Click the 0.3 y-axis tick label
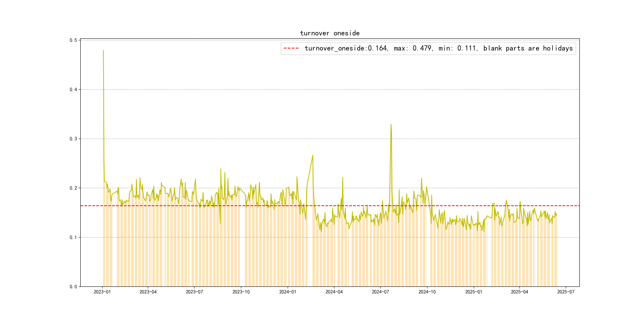The height and width of the screenshot is (322, 644). (73, 139)
